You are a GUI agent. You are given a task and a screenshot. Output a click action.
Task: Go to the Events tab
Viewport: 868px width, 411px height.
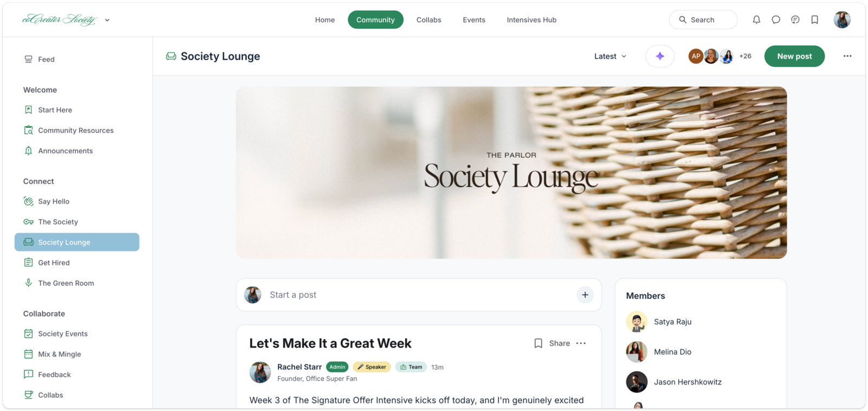474,20
